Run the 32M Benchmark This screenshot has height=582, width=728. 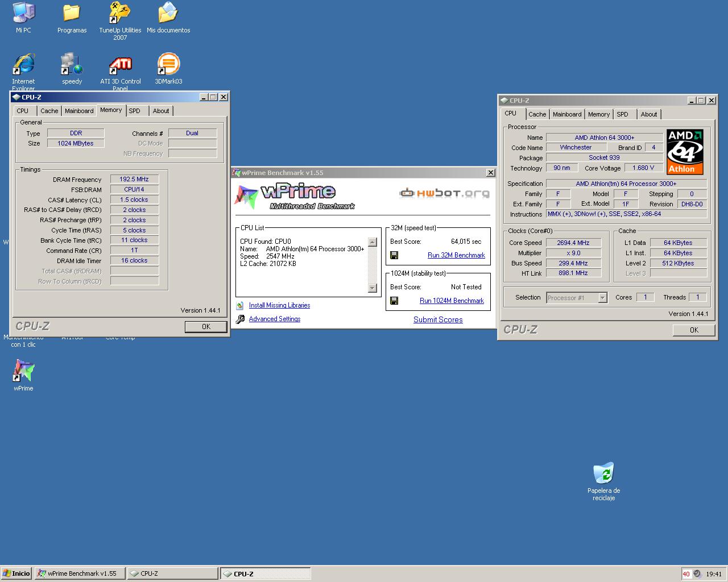456,255
